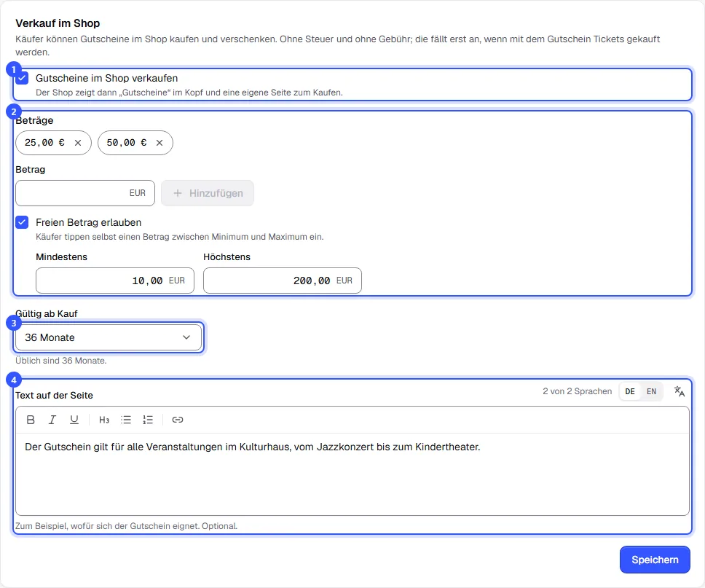The image size is (705, 588).
Task: Switch editor language to EN
Action: 652,391
